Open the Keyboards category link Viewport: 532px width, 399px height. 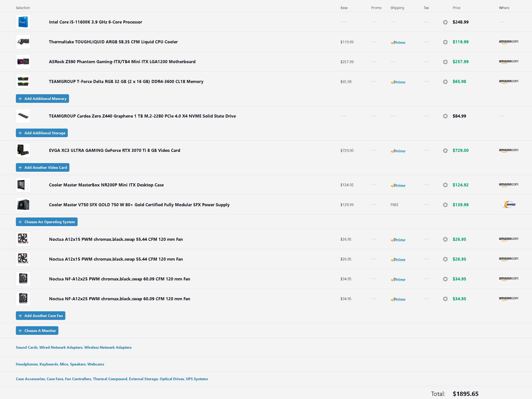[49, 364]
